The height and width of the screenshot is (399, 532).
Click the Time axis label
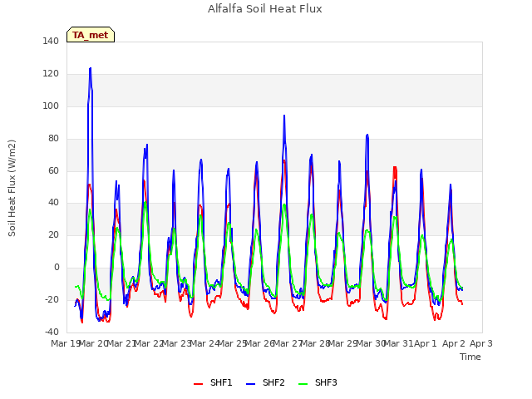(x=470, y=357)
